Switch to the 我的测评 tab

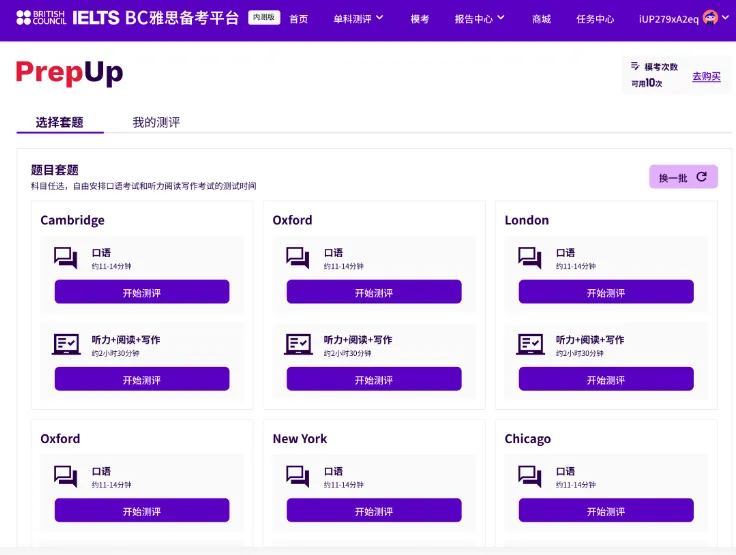tap(156, 123)
